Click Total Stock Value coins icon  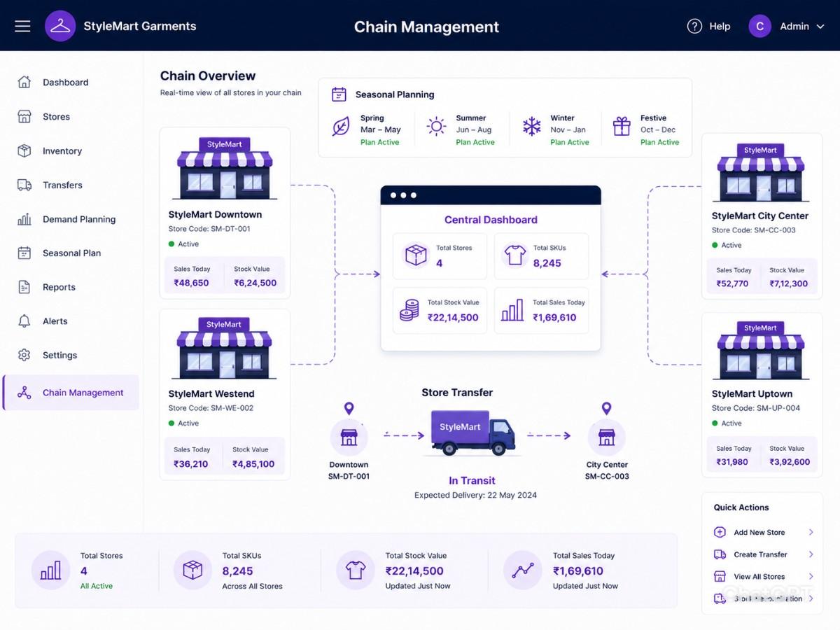[409, 310]
